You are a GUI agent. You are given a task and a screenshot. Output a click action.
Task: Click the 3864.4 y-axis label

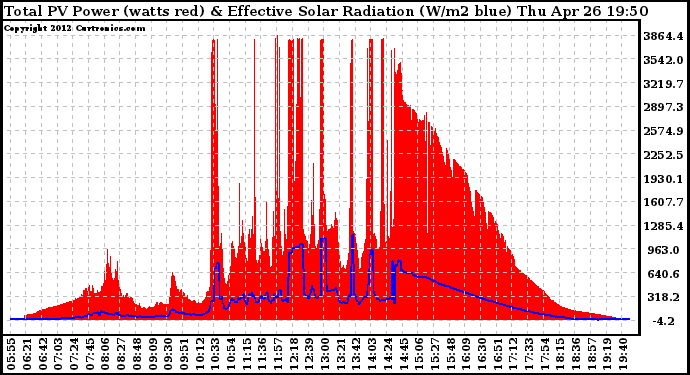click(x=664, y=36)
